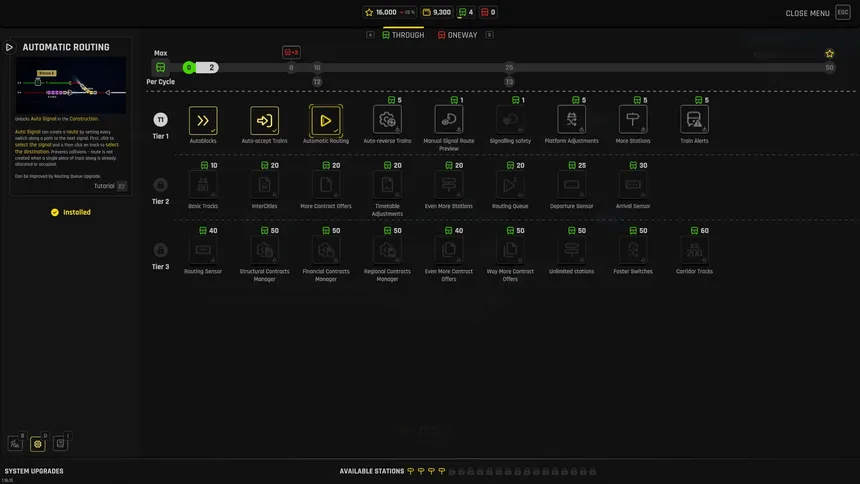
Task: Select the Departure Sensor upgrade
Action: coord(572,185)
